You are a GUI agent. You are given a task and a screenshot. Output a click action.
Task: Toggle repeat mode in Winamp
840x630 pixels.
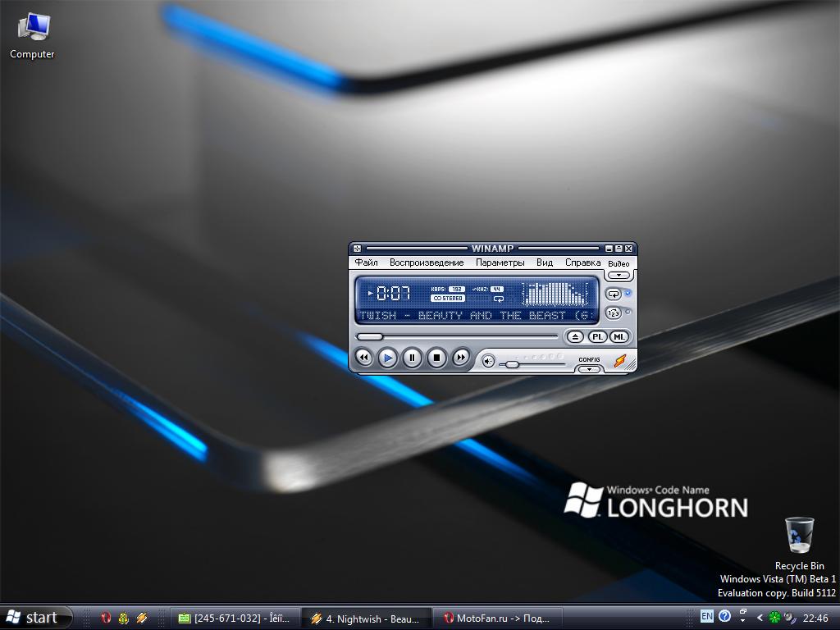tap(614, 294)
